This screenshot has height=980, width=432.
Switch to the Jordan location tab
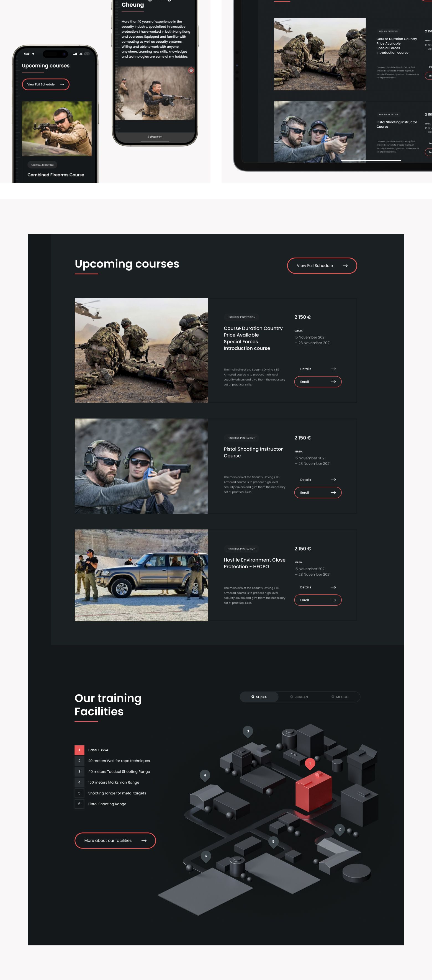[299, 697]
